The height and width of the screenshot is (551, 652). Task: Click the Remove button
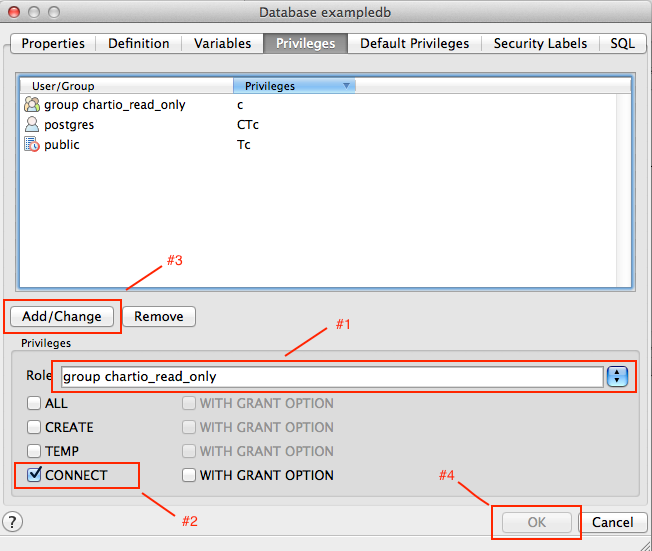tap(159, 317)
